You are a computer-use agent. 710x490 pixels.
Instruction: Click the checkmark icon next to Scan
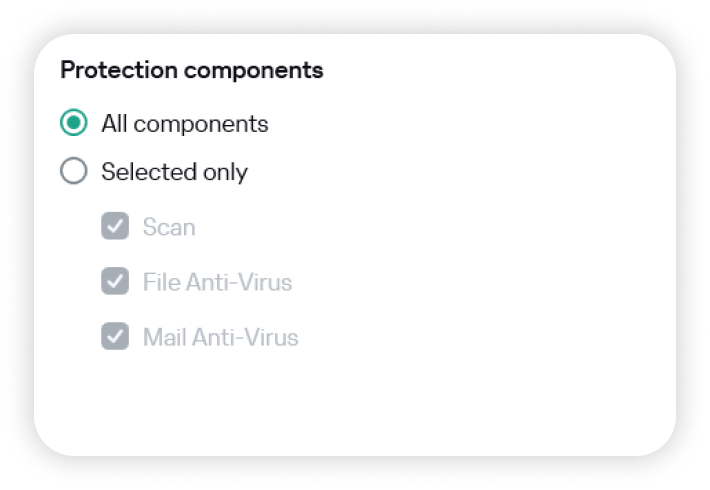[115, 227]
